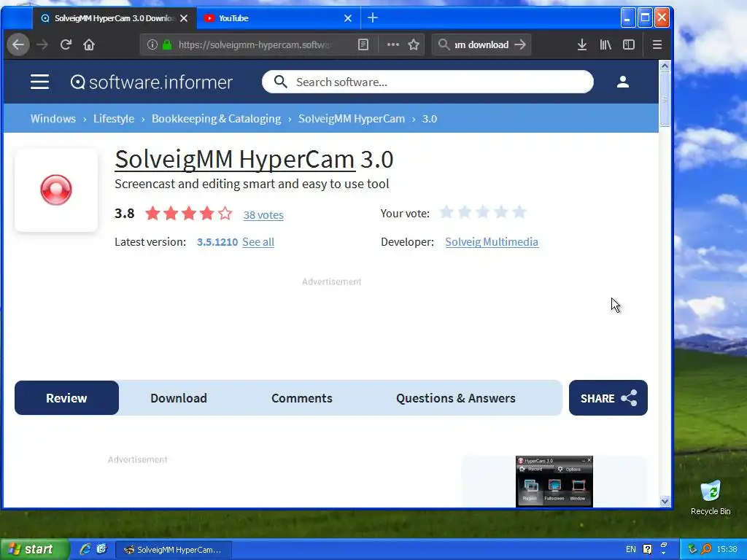Open the Library bookshelf icon
Viewport: 747px width, 560px height.
pos(605,44)
